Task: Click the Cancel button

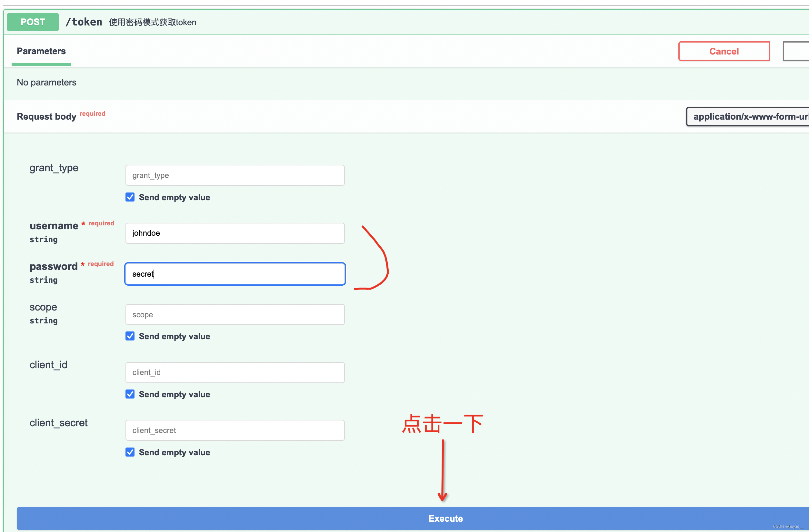Action: pyautogui.click(x=724, y=51)
